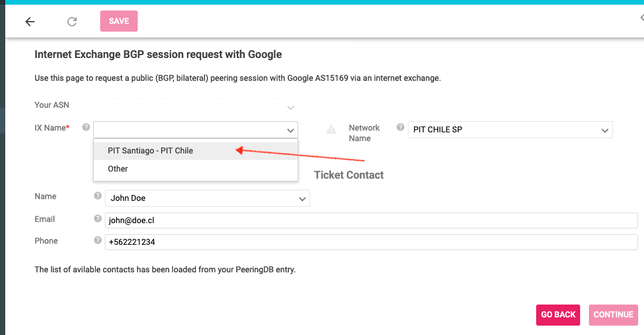
Task: Open help icon beside the Email field
Action: click(98, 218)
